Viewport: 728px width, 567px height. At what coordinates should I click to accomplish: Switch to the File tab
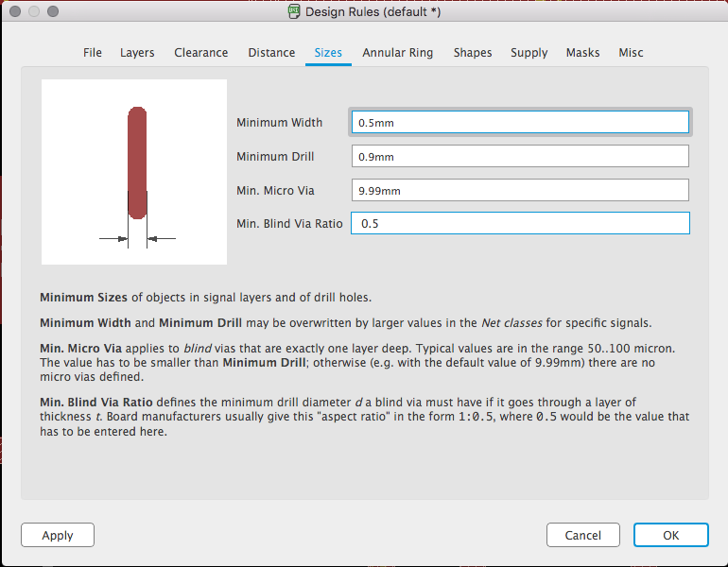(93, 52)
